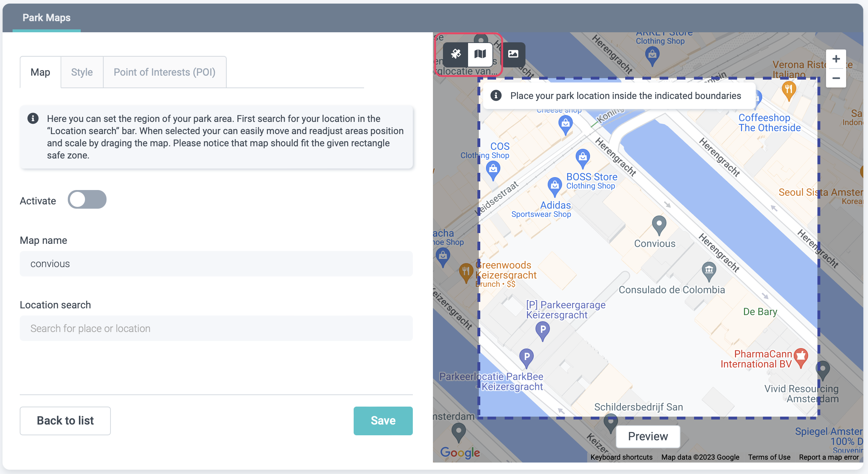Report a map error
Image resolution: width=868 pixels, height=474 pixels.
[x=829, y=457]
